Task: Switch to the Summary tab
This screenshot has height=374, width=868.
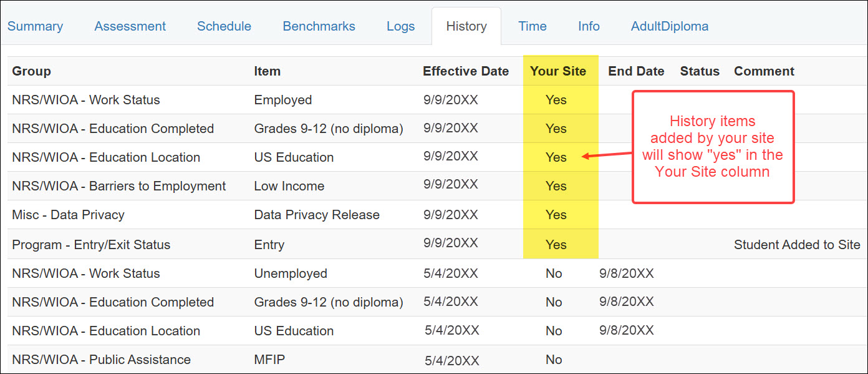Action: point(35,26)
